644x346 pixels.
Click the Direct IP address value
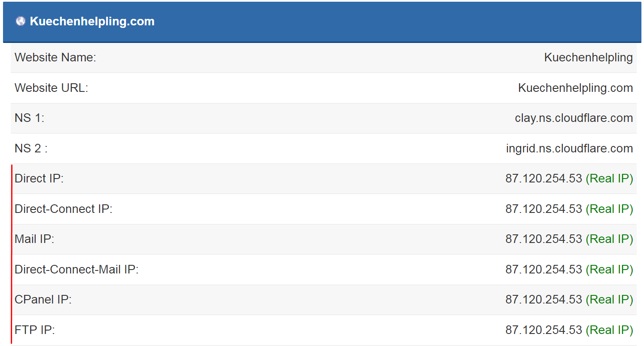(544, 179)
